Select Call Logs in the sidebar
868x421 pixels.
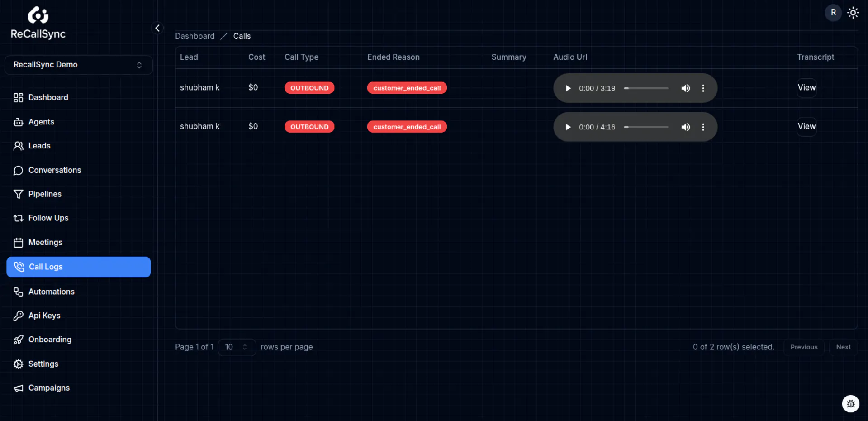coord(78,267)
